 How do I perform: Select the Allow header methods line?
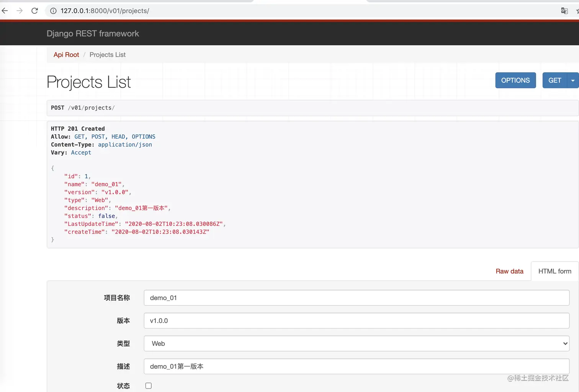tap(103, 137)
